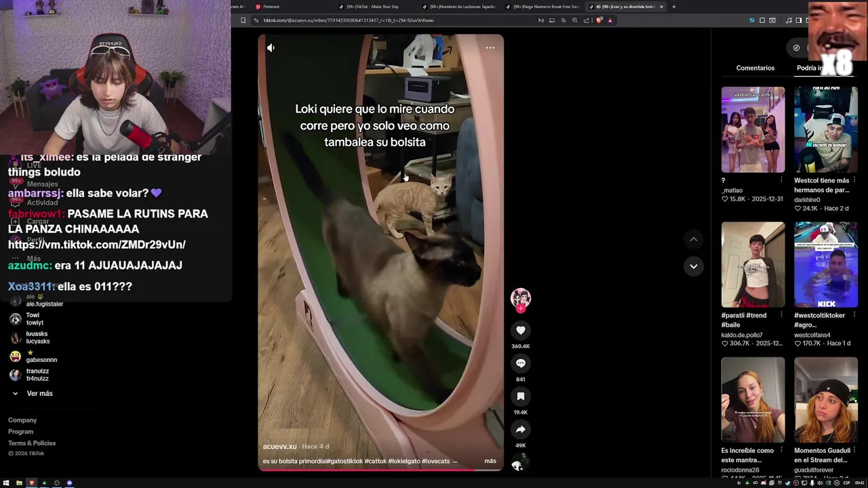This screenshot has height=488, width=868.
Task: Open options for the #paratii #trend video
Action: point(781,315)
